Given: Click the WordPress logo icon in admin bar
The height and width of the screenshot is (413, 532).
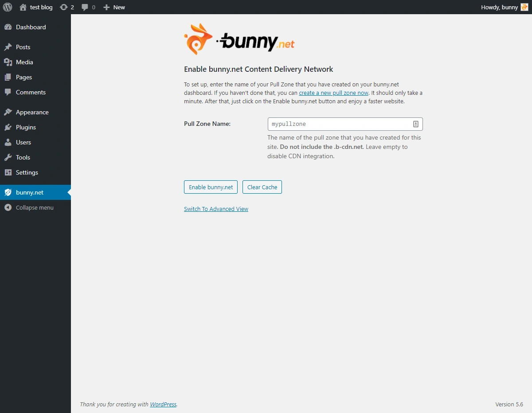Looking at the screenshot, I should pos(8,7).
